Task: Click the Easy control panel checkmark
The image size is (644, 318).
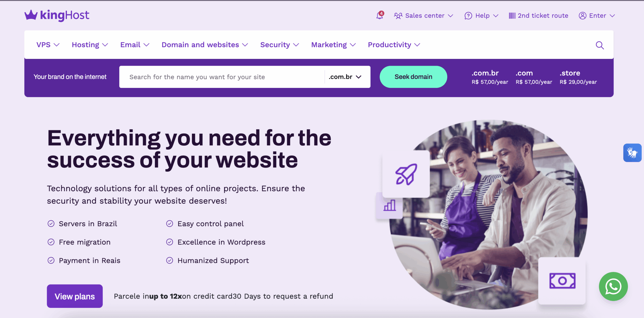Action: (170, 224)
